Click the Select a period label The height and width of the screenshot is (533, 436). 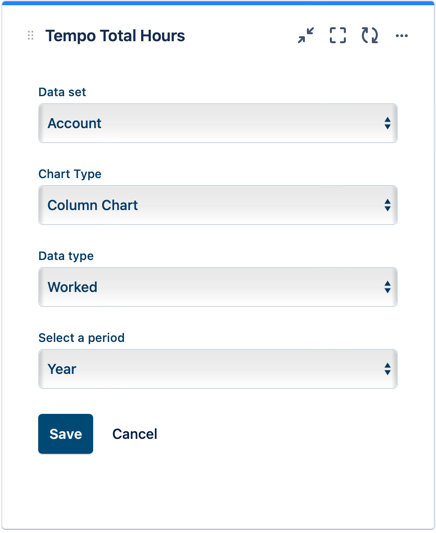pyautogui.click(x=82, y=338)
